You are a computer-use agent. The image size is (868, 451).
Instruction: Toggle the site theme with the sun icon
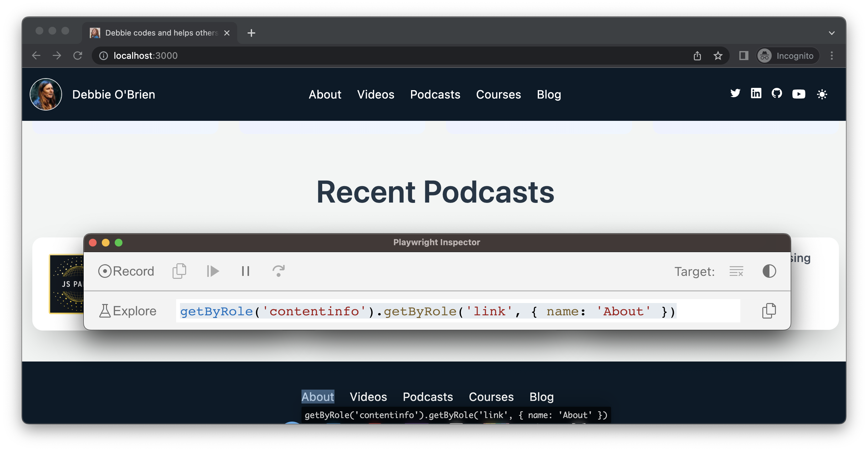click(x=822, y=94)
